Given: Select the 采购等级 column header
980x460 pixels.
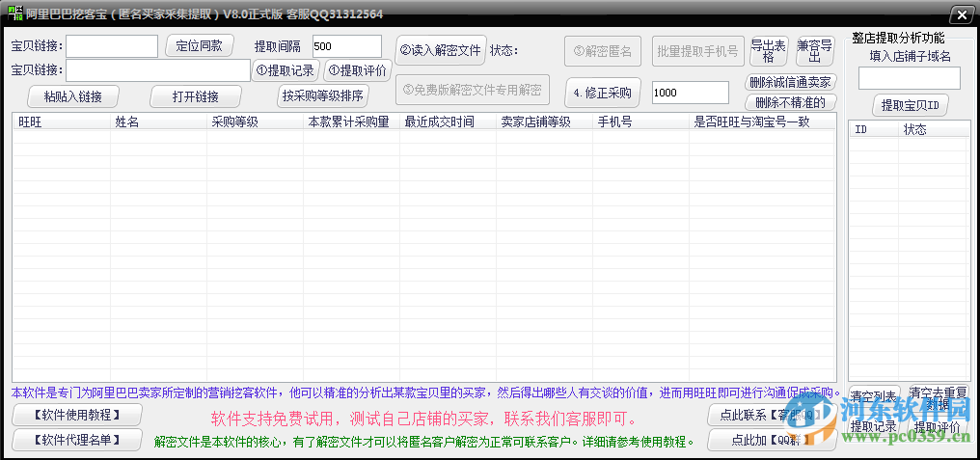Looking at the screenshot, I should (x=255, y=122).
